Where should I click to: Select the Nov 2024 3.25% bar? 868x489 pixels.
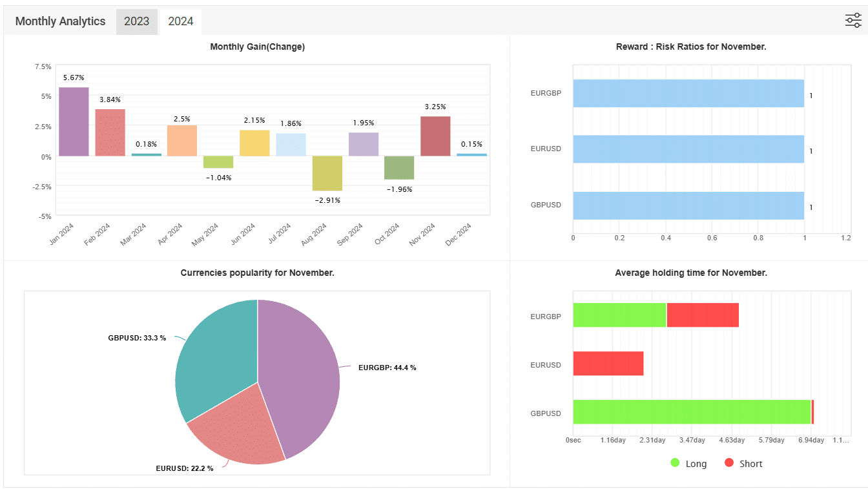pyautogui.click(x=435, y=136)
